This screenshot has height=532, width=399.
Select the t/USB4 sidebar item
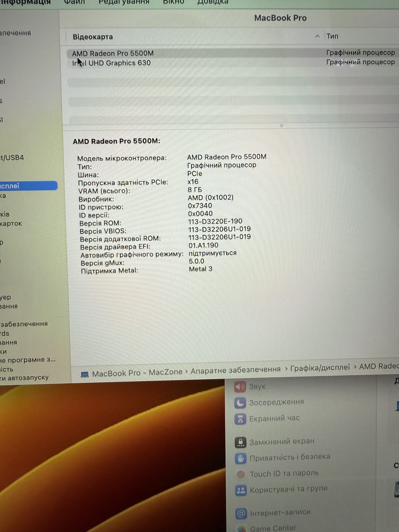click(12, 158)
